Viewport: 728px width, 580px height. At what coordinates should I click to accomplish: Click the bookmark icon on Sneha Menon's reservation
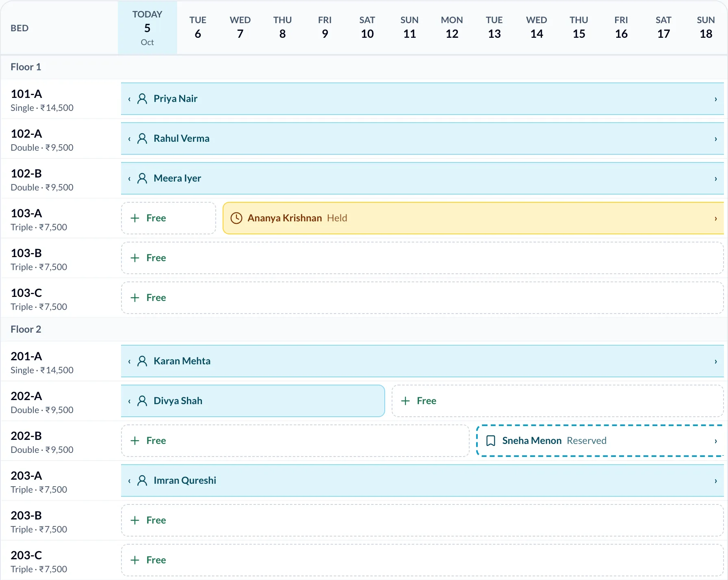pyautogui.click(x=491, y=441)
